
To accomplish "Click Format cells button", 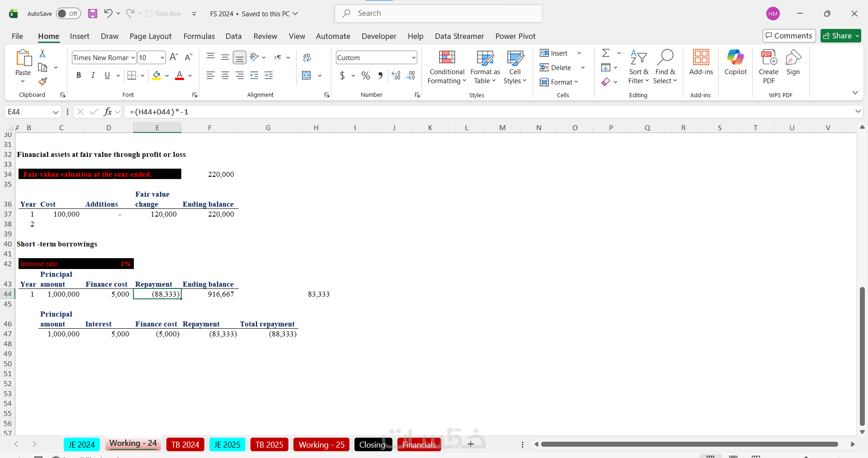I will (559, 82).
